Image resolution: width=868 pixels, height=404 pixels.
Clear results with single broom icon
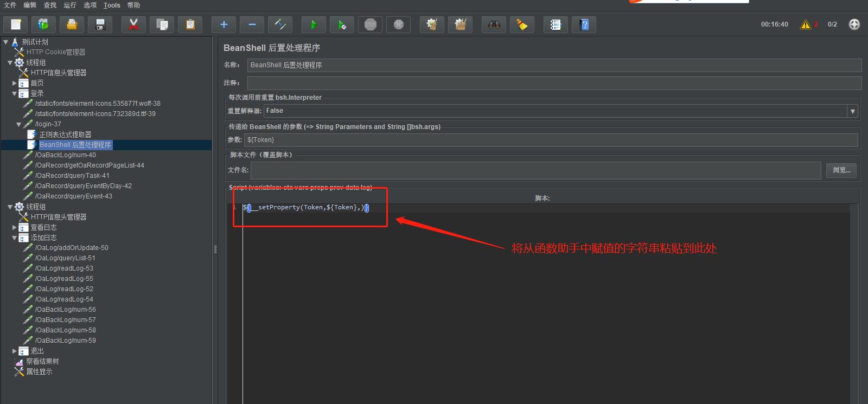[432, 24]
